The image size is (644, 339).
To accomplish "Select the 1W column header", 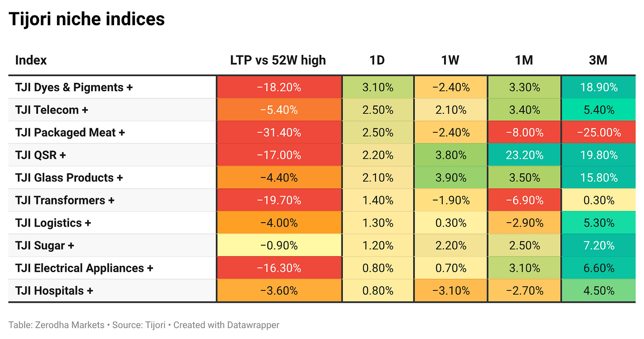I will tap(450, 60).
